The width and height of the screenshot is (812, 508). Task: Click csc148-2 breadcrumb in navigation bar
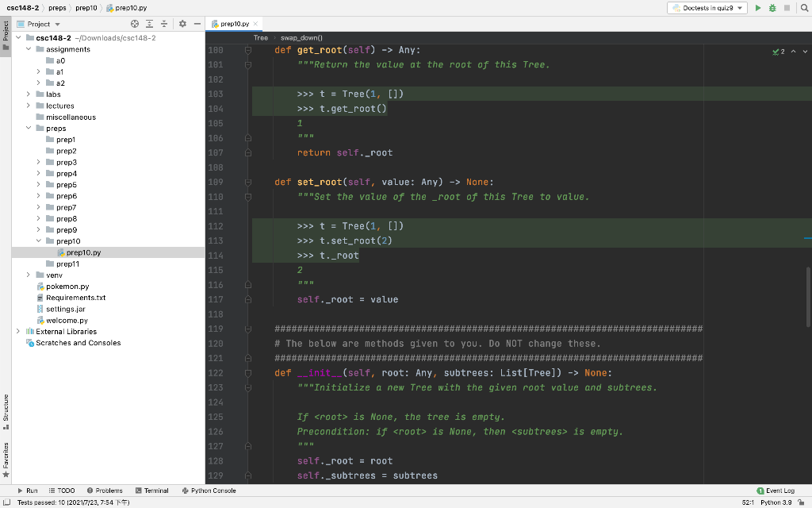pos(23,8)
